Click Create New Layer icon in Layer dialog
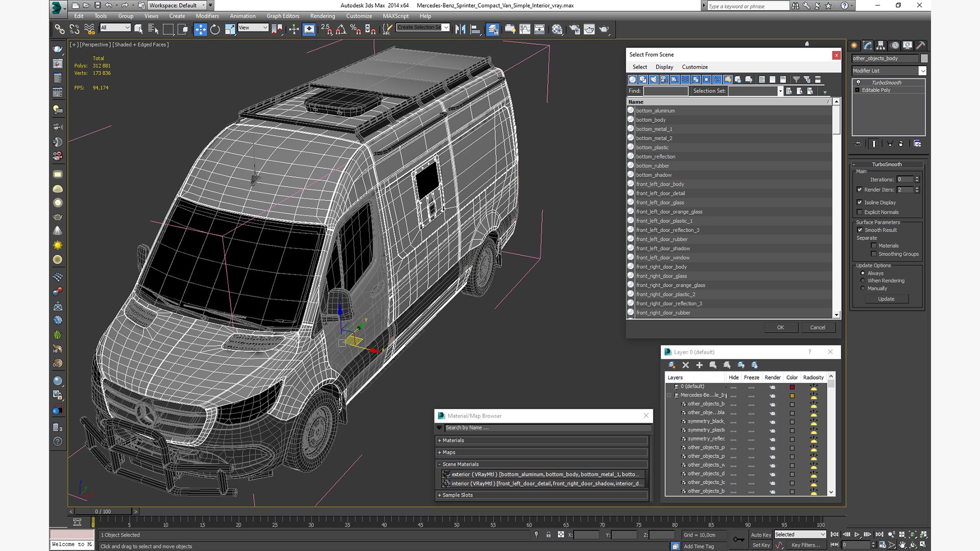 (x=672, y=365)
